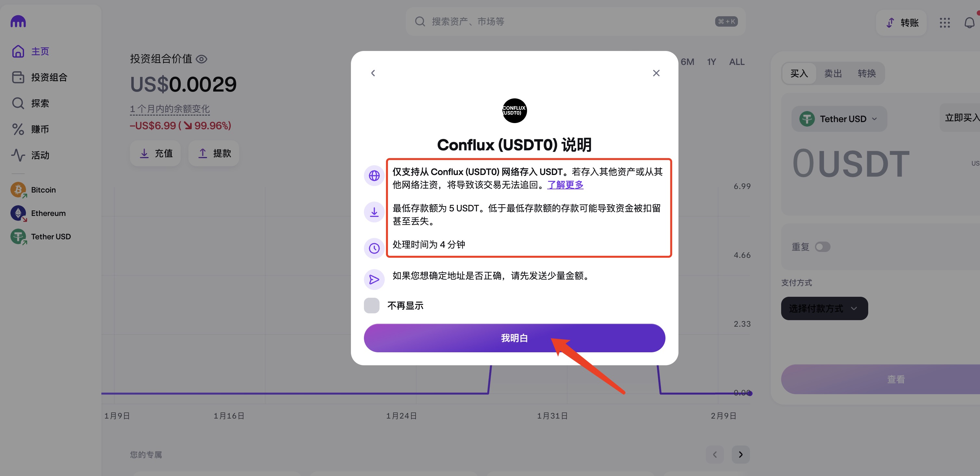
Task: Open the notifications bell
Action: click(x=969, y=23)
